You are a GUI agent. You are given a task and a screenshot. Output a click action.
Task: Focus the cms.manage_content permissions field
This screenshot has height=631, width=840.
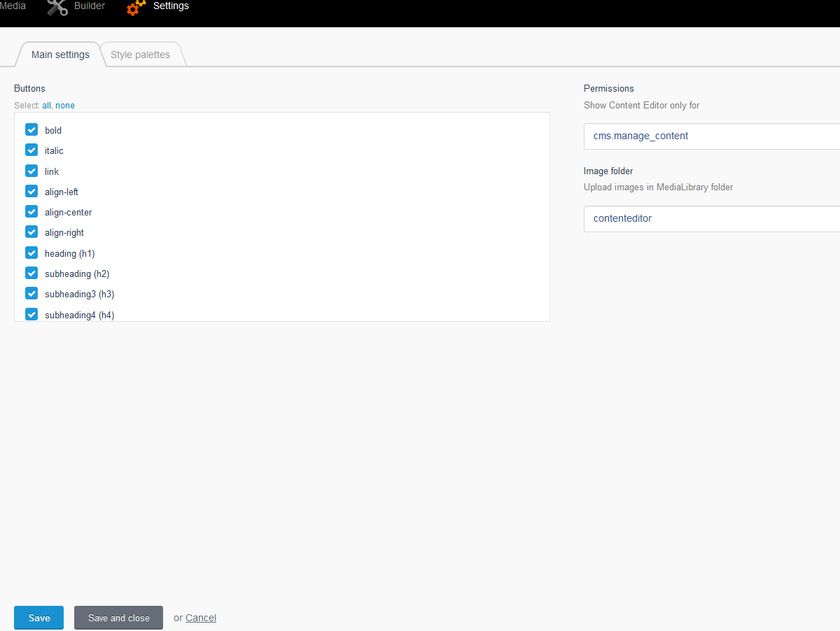click(712, 136)
